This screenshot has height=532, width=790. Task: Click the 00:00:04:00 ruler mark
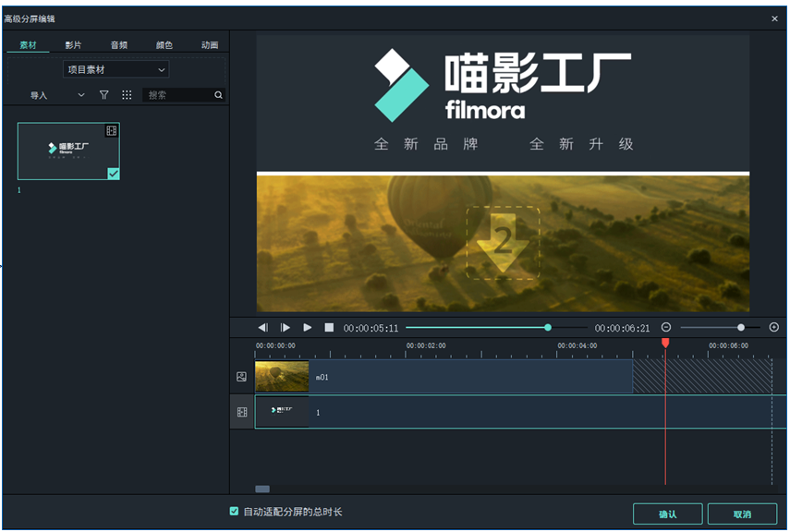pyautogui.click(x=577, y=345)
